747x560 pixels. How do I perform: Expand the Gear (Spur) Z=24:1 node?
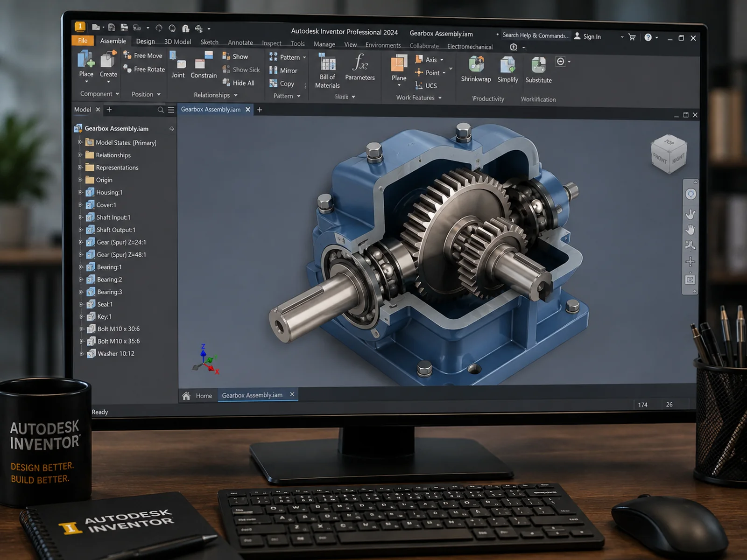click(80, 242)
